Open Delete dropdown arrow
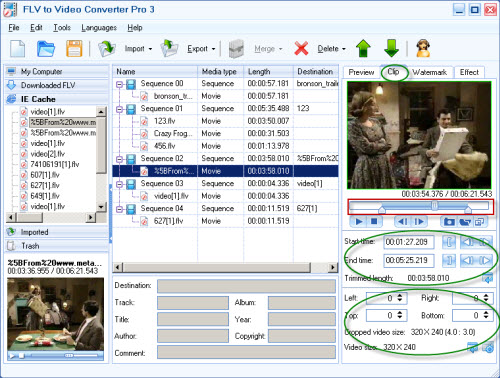Screen dimensions: 500x378 coord(344,49)
